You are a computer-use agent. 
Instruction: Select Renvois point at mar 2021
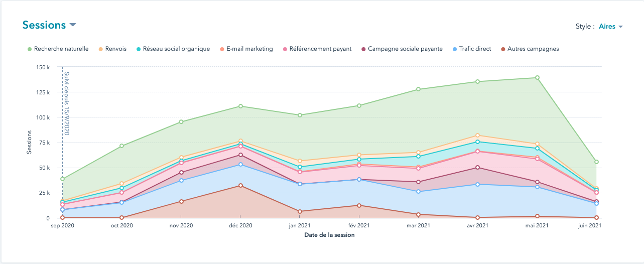(x=418, y=153)
